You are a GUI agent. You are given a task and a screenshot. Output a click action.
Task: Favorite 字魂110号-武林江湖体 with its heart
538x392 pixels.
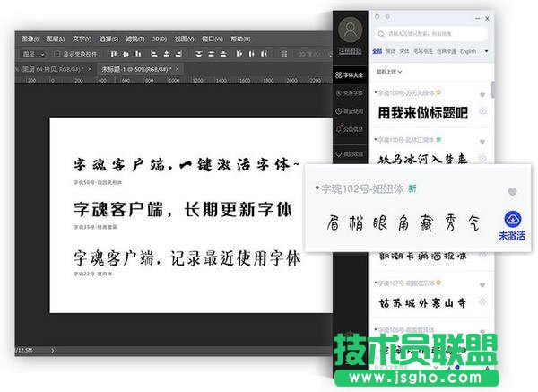pos(482,142)
